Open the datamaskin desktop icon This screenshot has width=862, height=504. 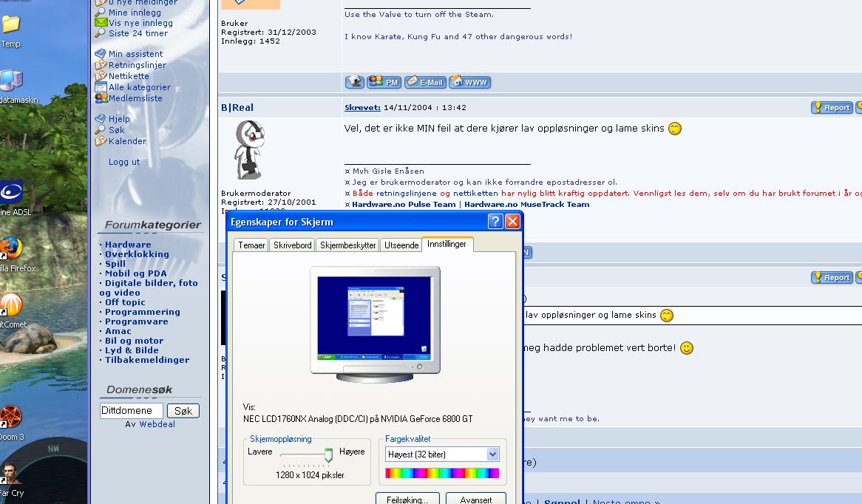coord(13,86)
